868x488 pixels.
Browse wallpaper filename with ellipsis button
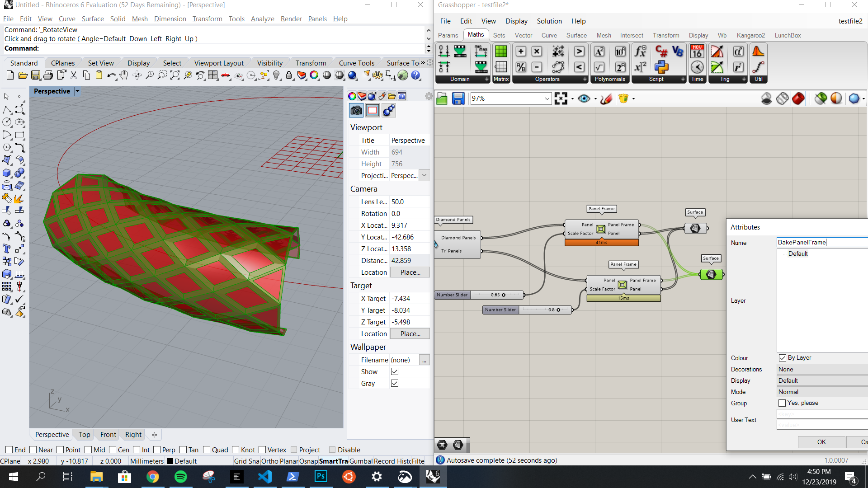(x=424, y=360)
